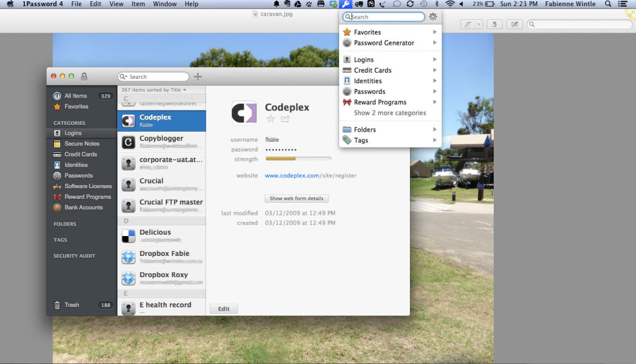Open the Dropbox Fabie login entry
This screenshot has height=364, width=636.
click(161, 257)
